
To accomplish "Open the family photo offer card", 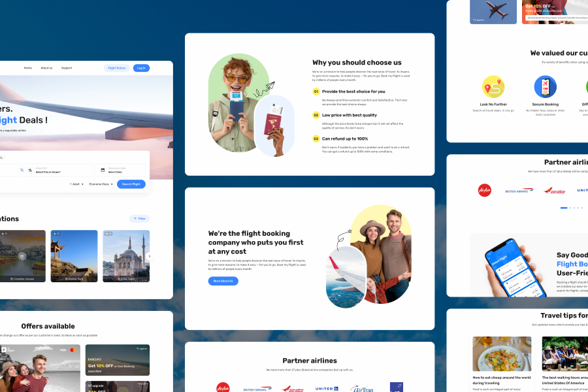I will click(x=40, y=368).
